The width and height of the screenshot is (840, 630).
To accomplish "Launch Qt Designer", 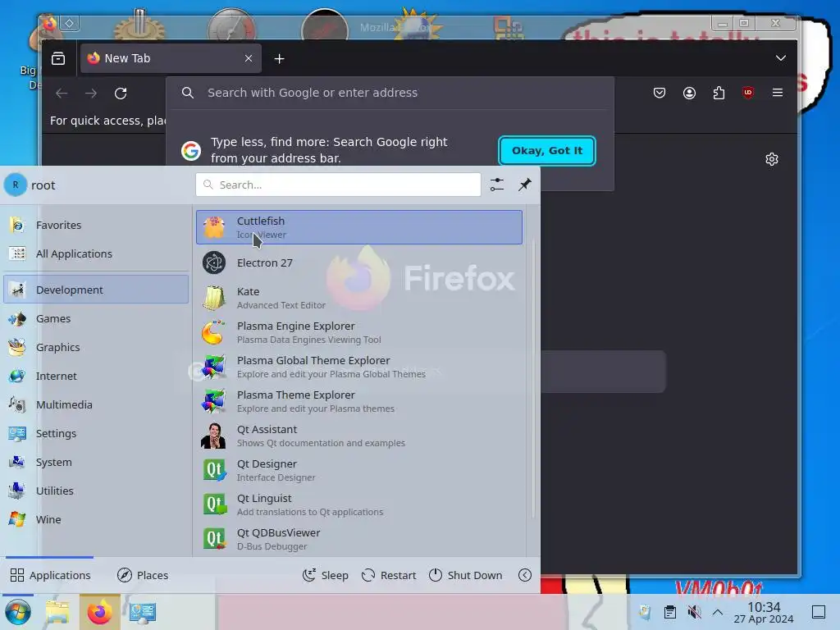I will [359, 470].
